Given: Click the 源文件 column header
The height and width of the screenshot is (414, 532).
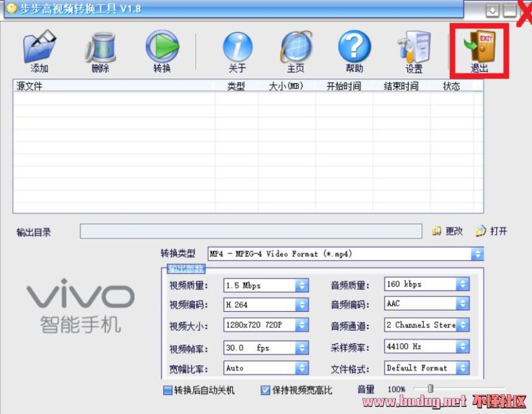Looking at the screenshot, I should [x=114, y=87].
